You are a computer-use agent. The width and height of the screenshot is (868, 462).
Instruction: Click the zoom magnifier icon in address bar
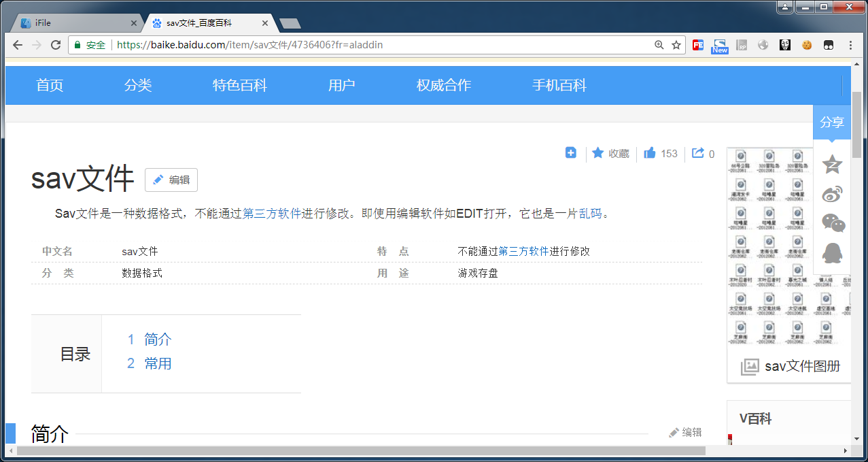[x=659, y=45]
